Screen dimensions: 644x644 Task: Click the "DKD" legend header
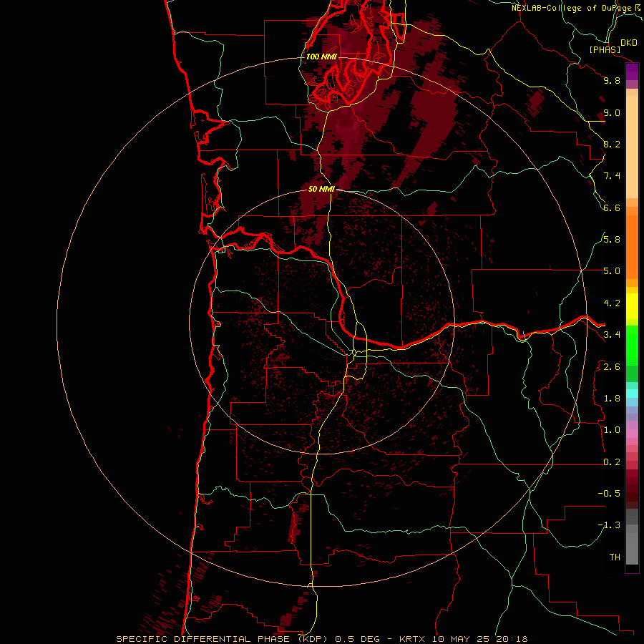tap(629, 43)
